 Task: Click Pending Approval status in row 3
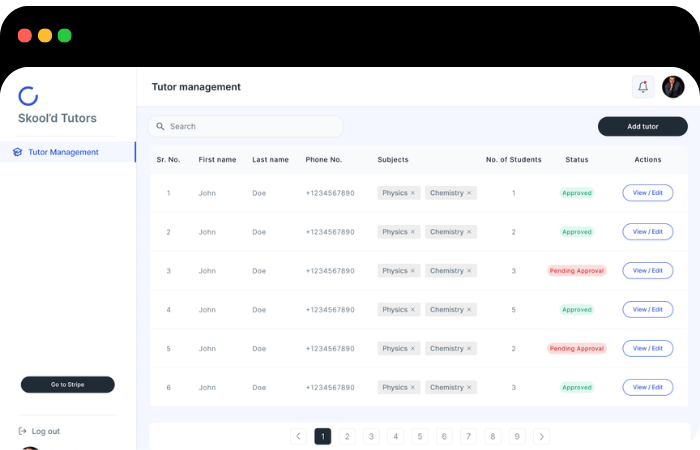[576, 271]
